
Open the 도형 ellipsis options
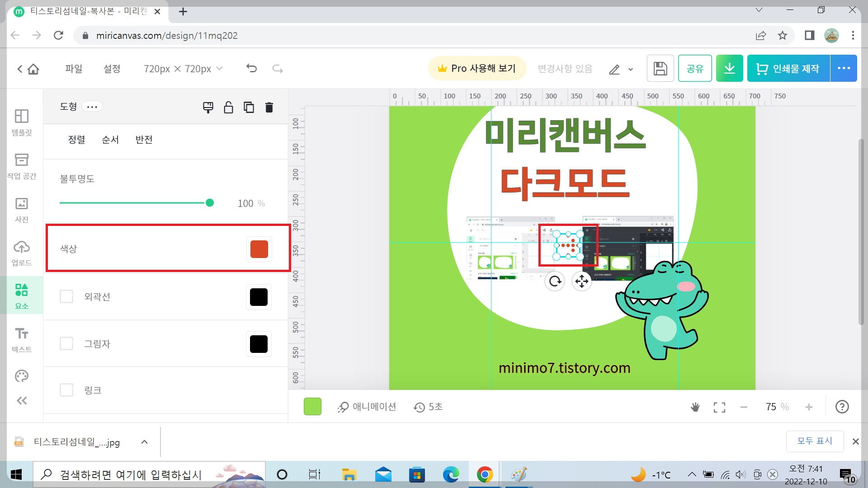point(92,107)
